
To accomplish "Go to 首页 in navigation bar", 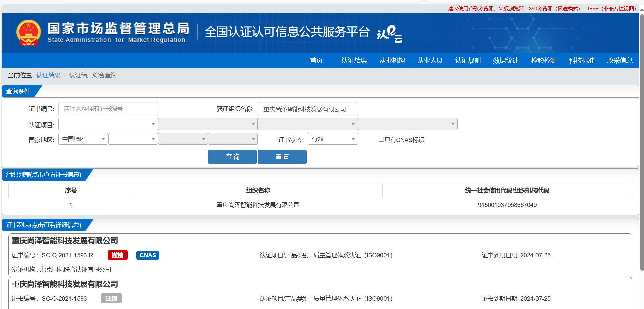I will click(316, 60).
